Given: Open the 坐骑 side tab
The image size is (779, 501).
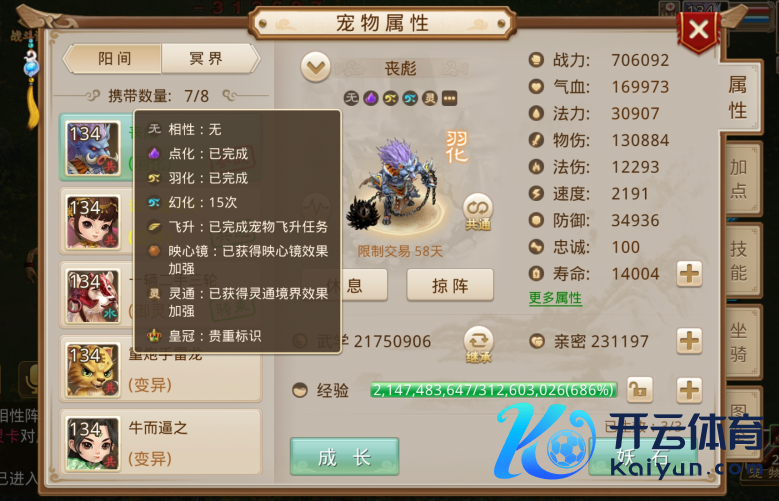Looking at the screenshot, I should pyautogui.click(x=740, y=342).
